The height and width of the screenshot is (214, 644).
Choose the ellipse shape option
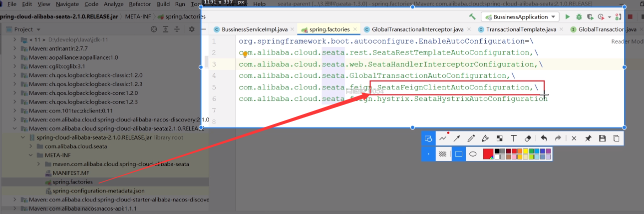click(x=473, y=154)
